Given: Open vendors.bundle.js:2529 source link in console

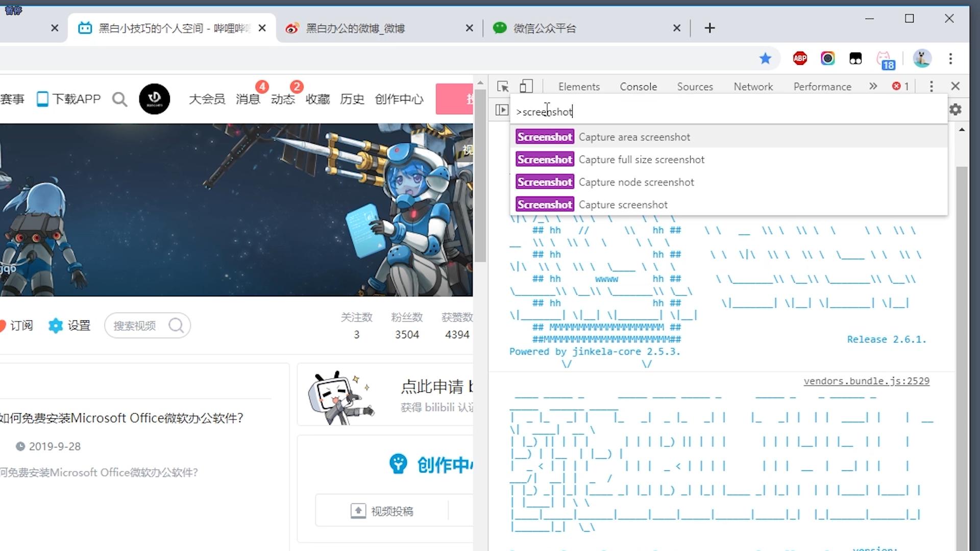Looking at the screenshot, I should (866, 381).
